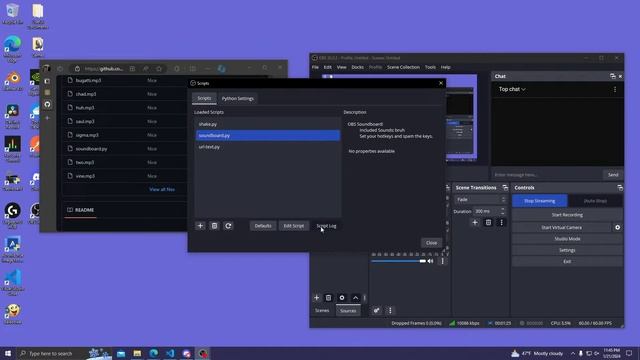Add a scene transition with plus icon
Screen dimensions: 640x360
(x=475, y=222)
